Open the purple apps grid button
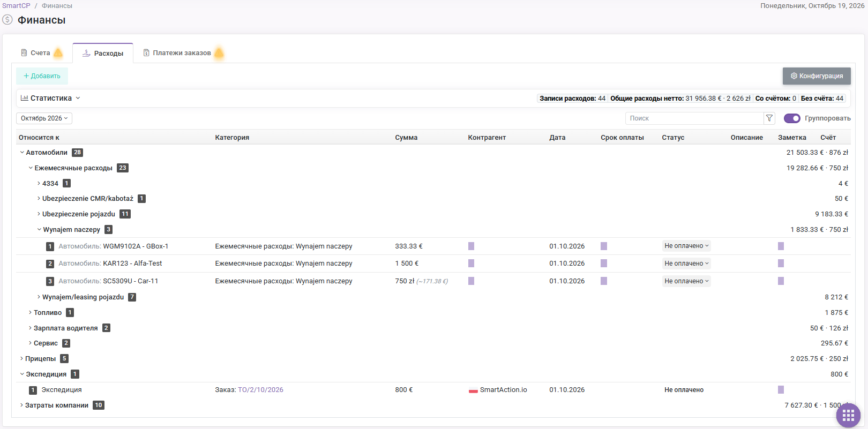The width and height of the screenshot is (868, 429). 848,415
